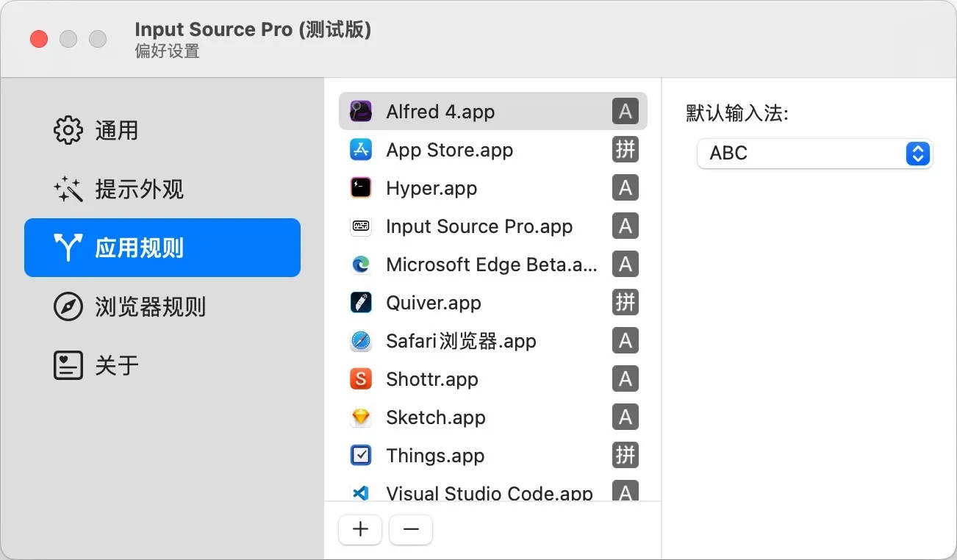Click the App Store app icon

[360, 150]
